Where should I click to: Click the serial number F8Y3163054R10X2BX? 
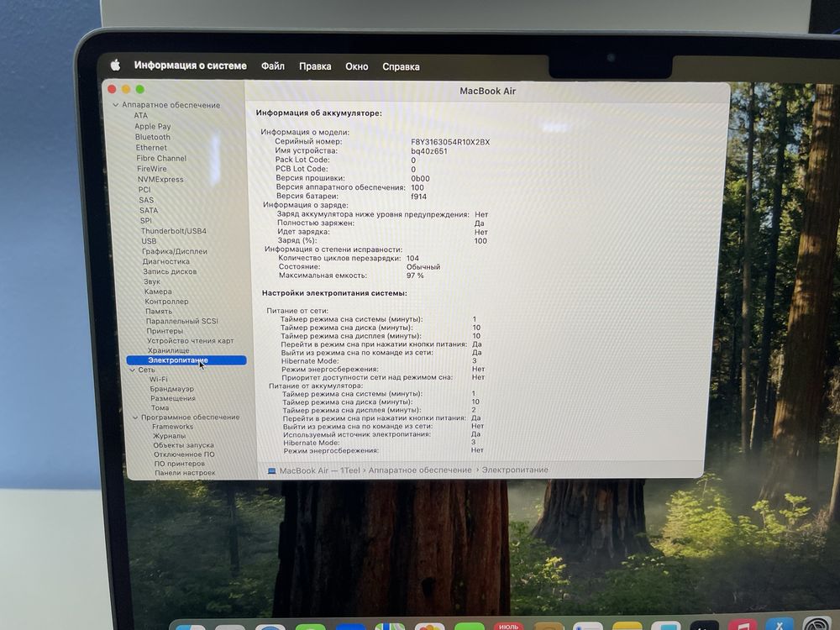click(450, 142)
